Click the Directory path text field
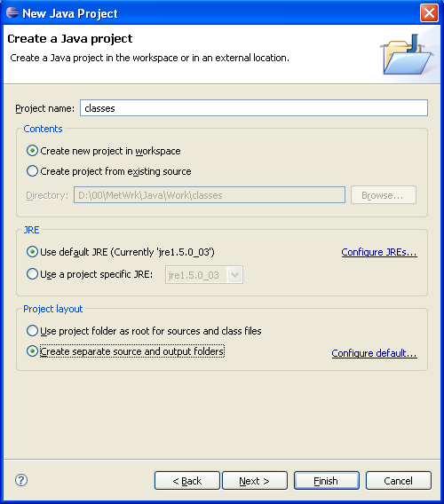444x504 pixels. tap(210, 195)
